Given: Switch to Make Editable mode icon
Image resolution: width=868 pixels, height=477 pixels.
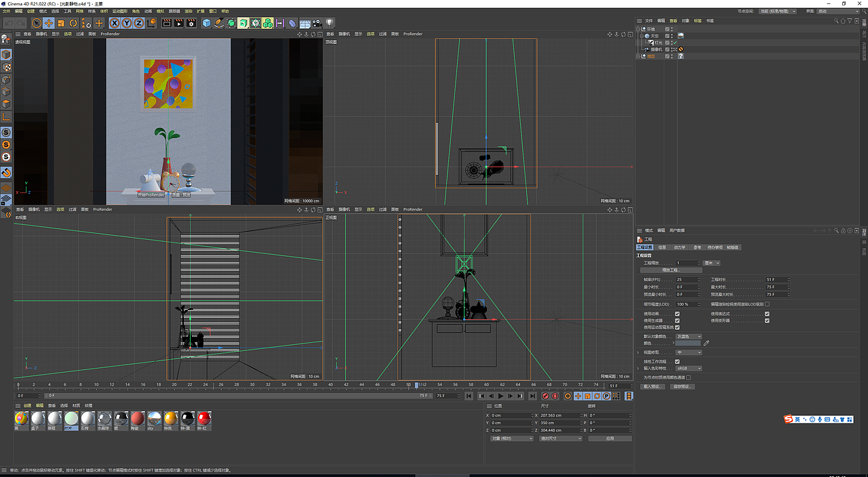Looking at the screenshot, I should [5, 39].
